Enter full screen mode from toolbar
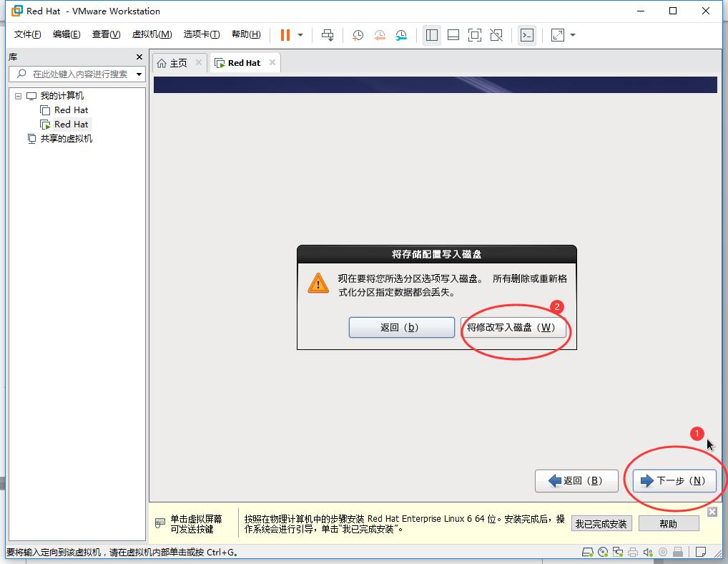This screenshot has height=564, width=728. click(x=475, y=35)
